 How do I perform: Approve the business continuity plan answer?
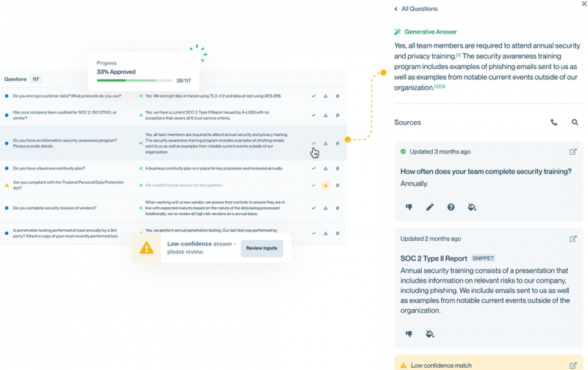click(x=314, y=168)
